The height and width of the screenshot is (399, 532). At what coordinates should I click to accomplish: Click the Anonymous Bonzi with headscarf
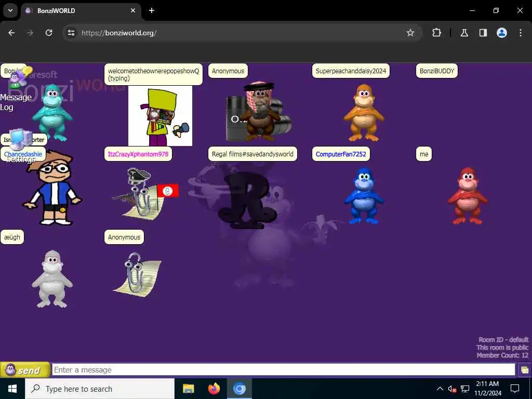pyautogui.click(x=260, y=111)
